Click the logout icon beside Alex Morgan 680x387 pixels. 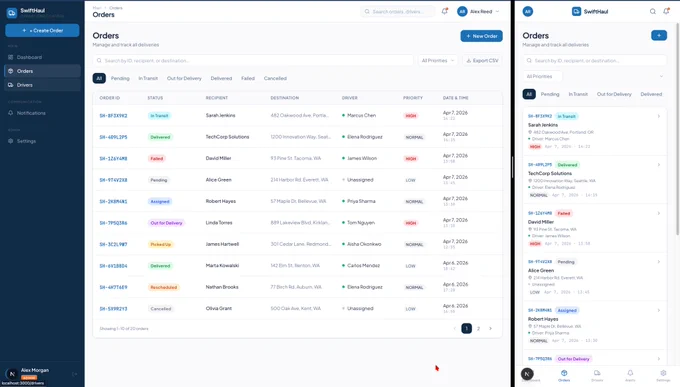click(x=74, y=374)
